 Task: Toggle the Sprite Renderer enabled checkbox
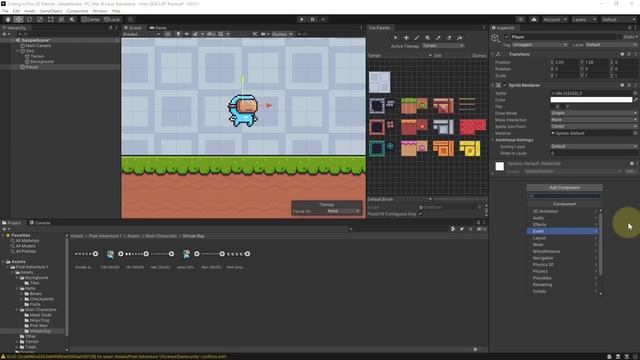coord(505,85)
